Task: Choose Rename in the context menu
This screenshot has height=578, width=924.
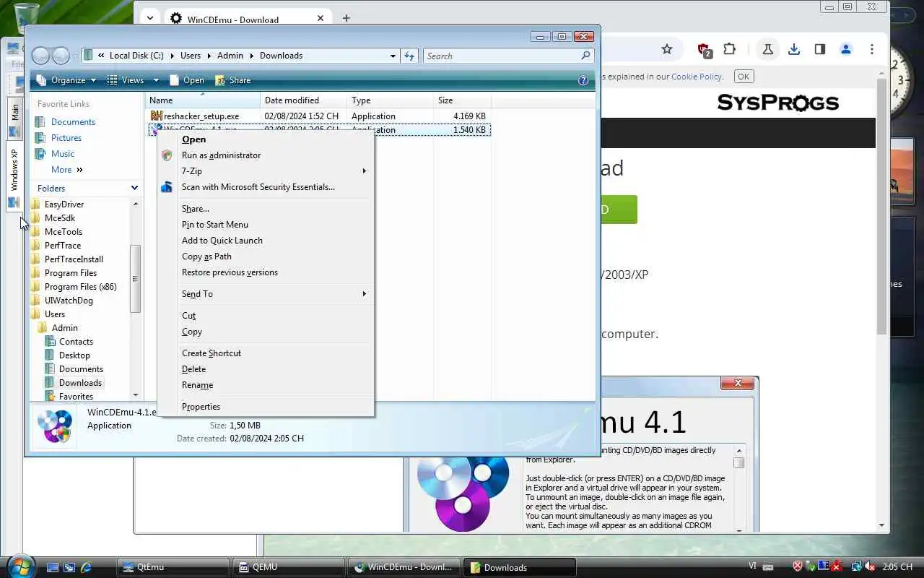Action: point(266,385)
